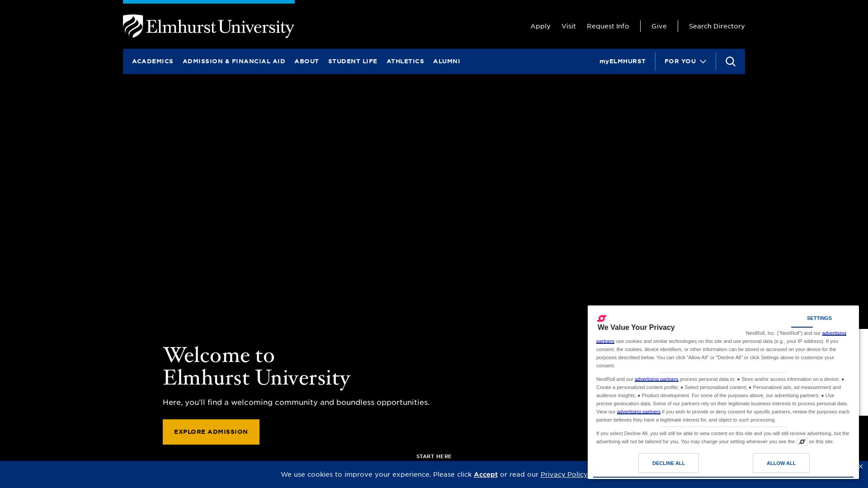Click SETTINGS in privacy consent panel
868x488 pixels.
[x=819, y=318]
